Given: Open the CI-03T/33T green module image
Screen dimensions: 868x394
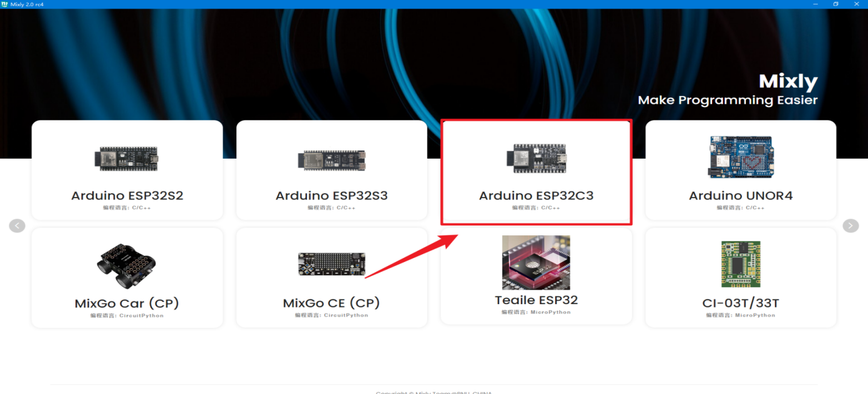Looking at the screenshot, I should [x=740, y=264].
